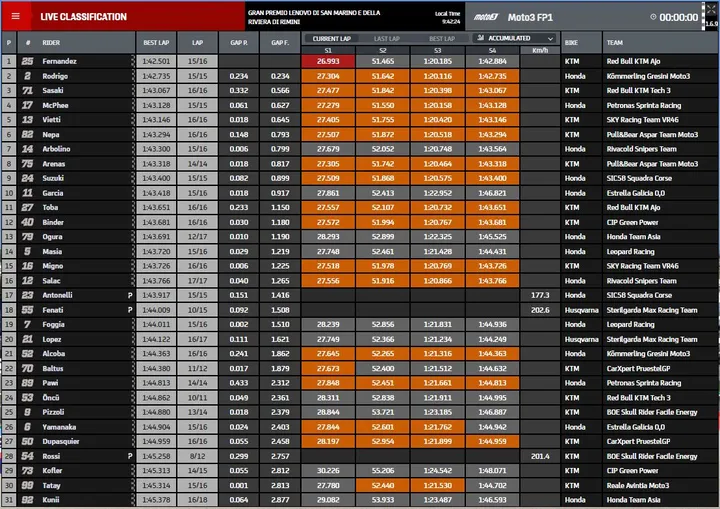Image resolution: width=720 pixels, height=509 pixels.
Task: Click the Husqvarna bike cell for Lopez
Action: point(581,339)
